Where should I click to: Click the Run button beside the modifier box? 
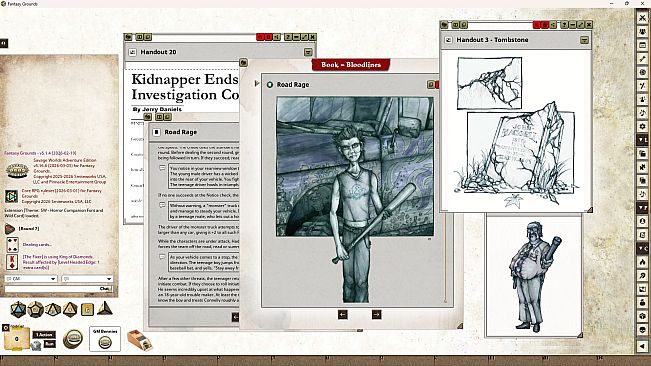coord(49,344)
